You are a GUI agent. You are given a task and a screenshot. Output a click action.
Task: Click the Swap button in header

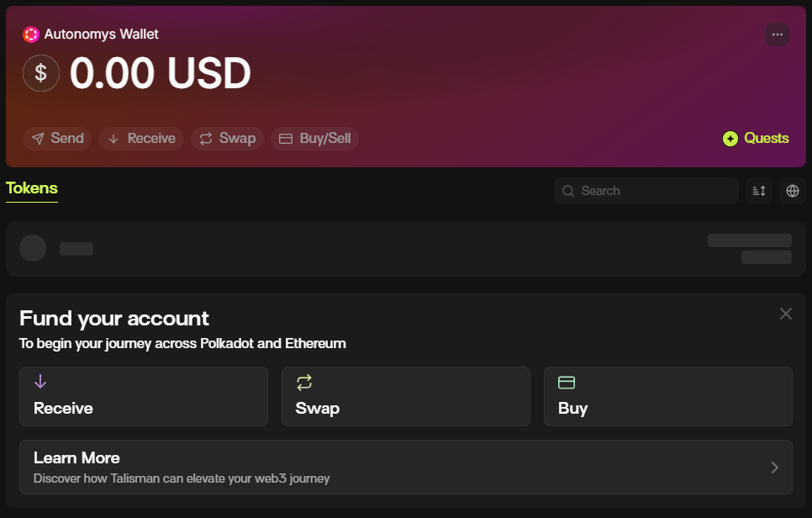click(228, 139)
